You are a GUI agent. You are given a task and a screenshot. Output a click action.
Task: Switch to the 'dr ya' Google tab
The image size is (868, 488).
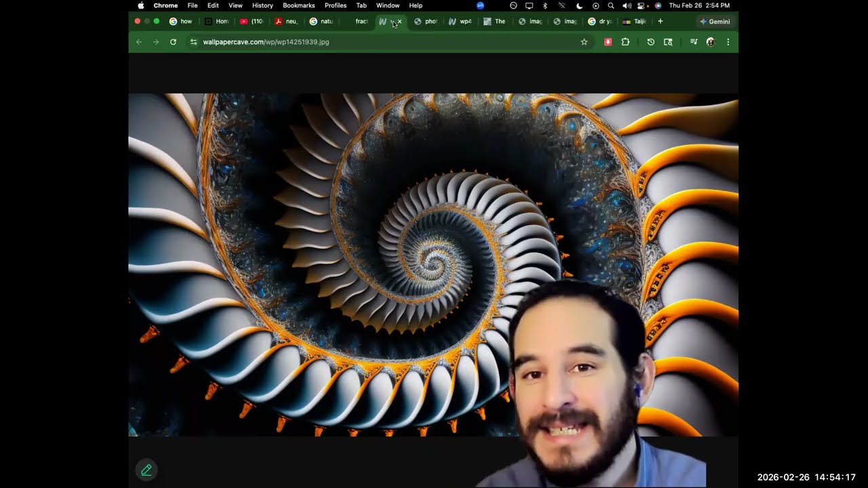tap(600, 21)
